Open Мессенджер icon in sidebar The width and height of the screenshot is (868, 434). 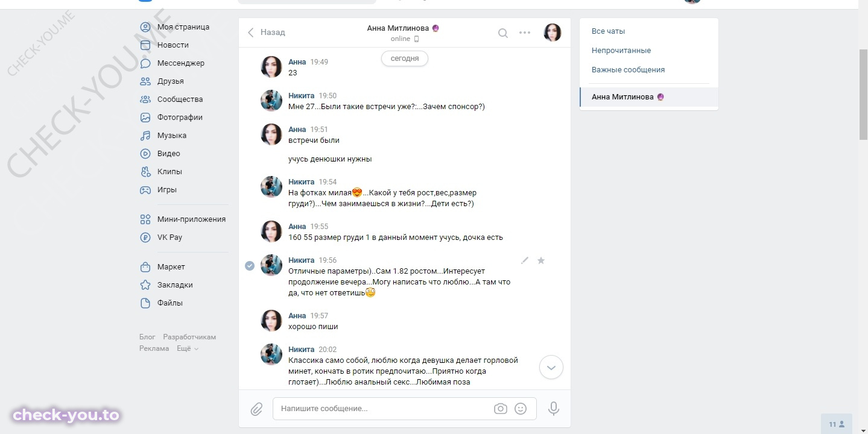click(x=145, y=63)
